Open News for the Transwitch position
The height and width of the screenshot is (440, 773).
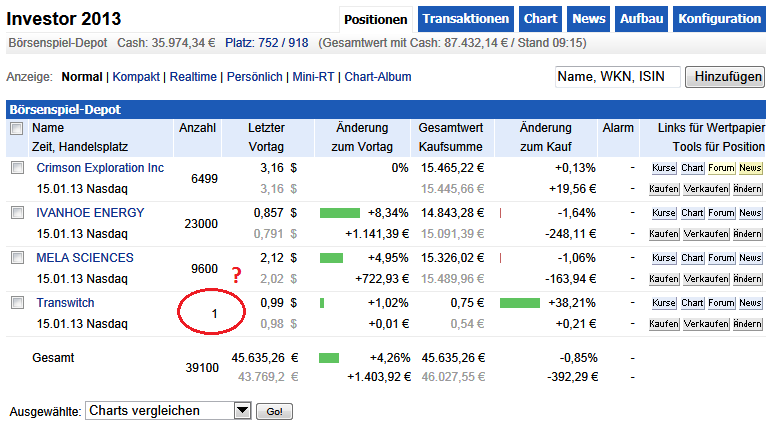[x=749, y=303]
